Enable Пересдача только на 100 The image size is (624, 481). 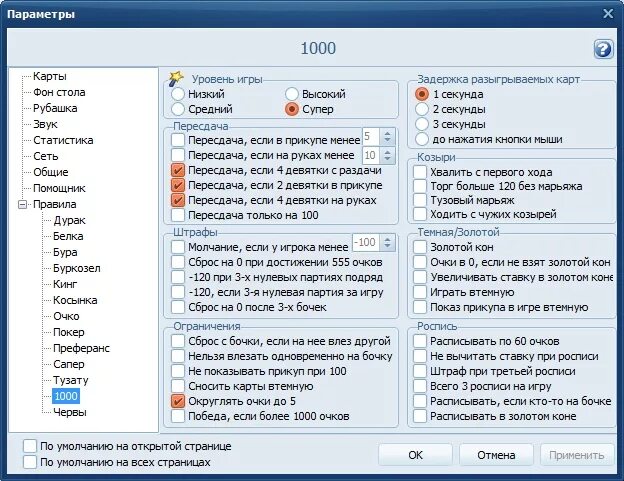[x=178, y=215]
